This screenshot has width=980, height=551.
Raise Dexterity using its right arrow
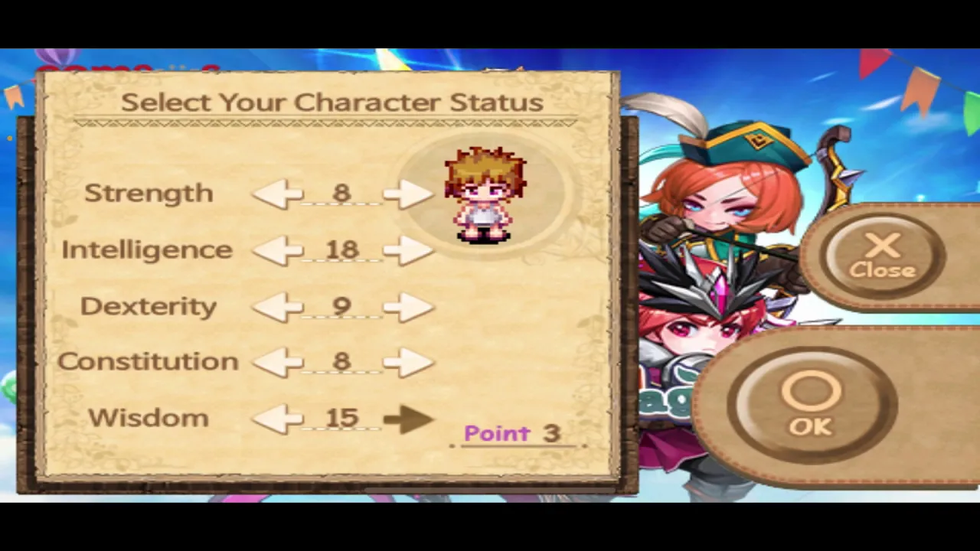[408, 307]
